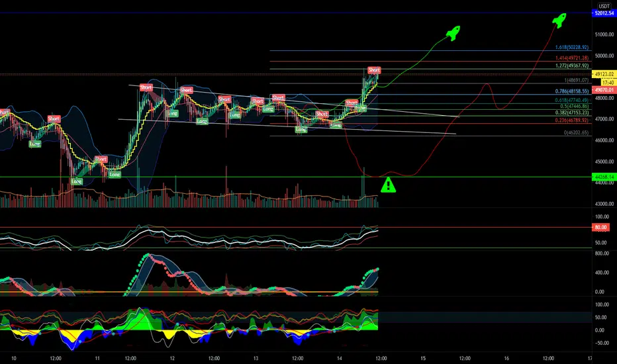Click -50.00 on the bottom oscillator scale
The width and height of the screenshot is (617, 364).
(602, 343)
